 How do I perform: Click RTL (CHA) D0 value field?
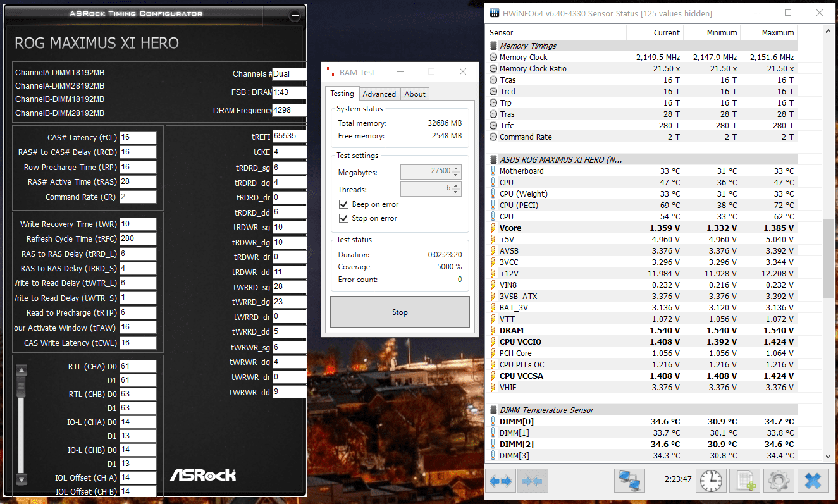(x=138, y=366)
